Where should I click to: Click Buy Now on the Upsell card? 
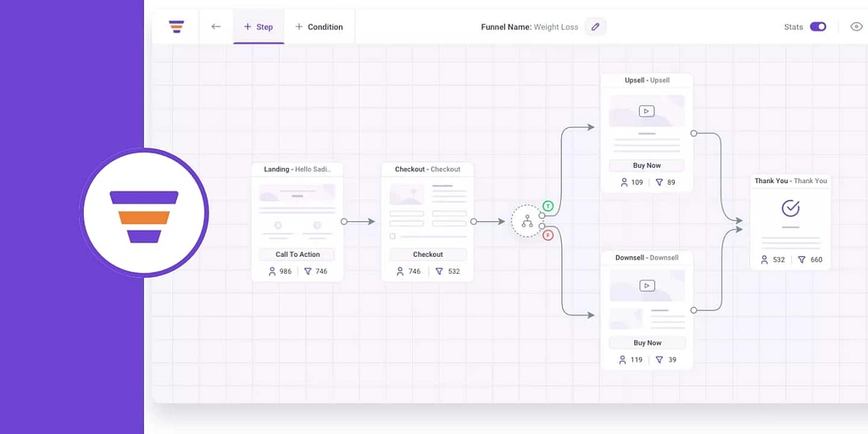tap(647, 165)
